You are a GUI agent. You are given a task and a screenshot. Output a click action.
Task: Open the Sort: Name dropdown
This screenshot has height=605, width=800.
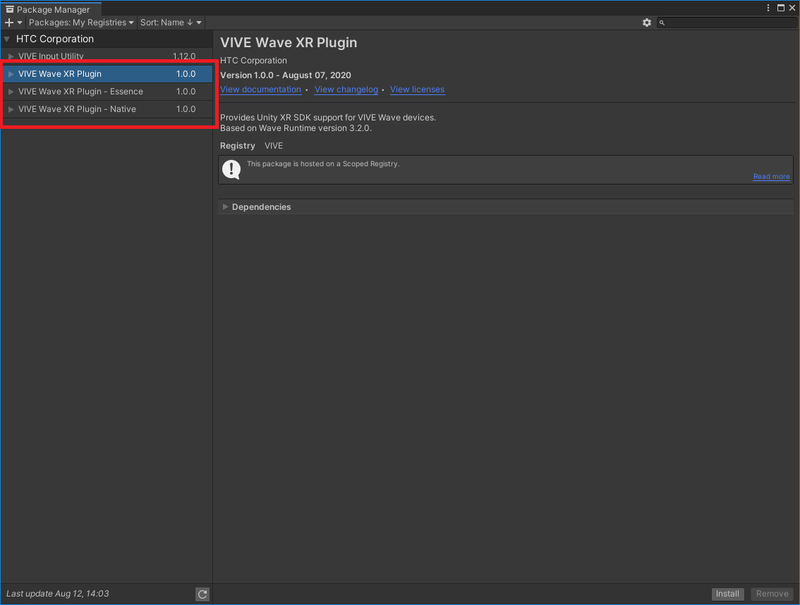pos(171,22)
